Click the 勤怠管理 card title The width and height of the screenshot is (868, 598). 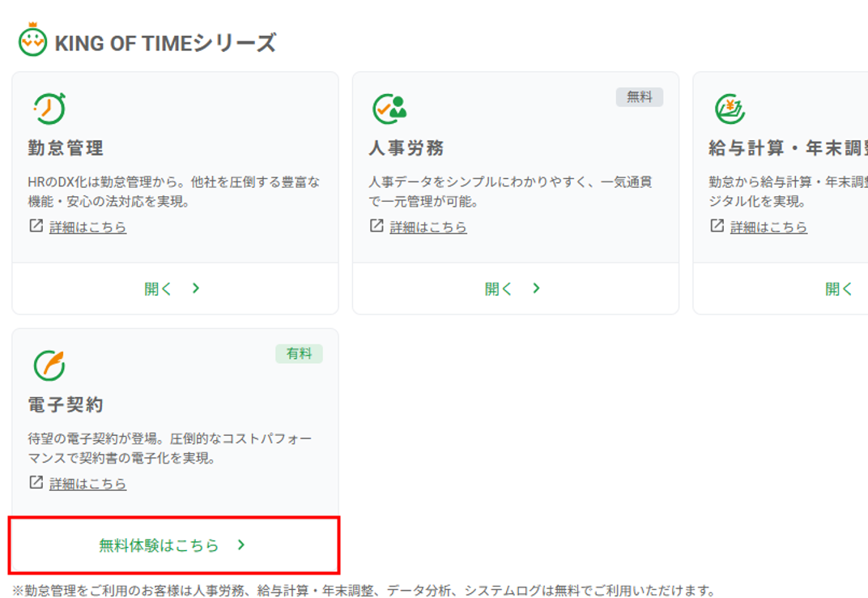66,148
